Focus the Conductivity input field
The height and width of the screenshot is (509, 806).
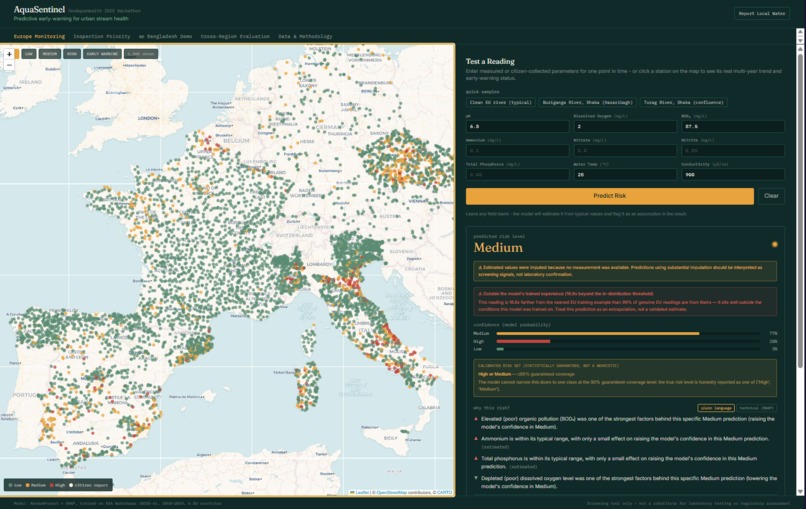tap(733, 175)
